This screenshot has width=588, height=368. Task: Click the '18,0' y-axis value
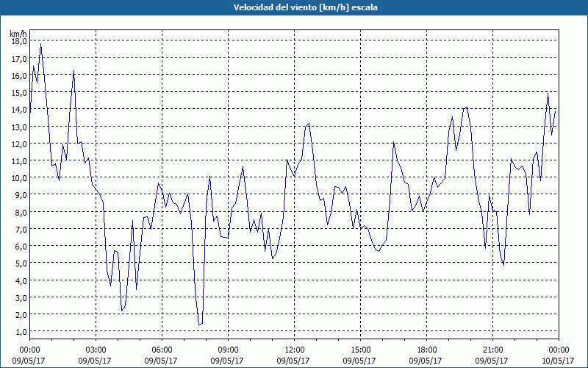point(19,41)
